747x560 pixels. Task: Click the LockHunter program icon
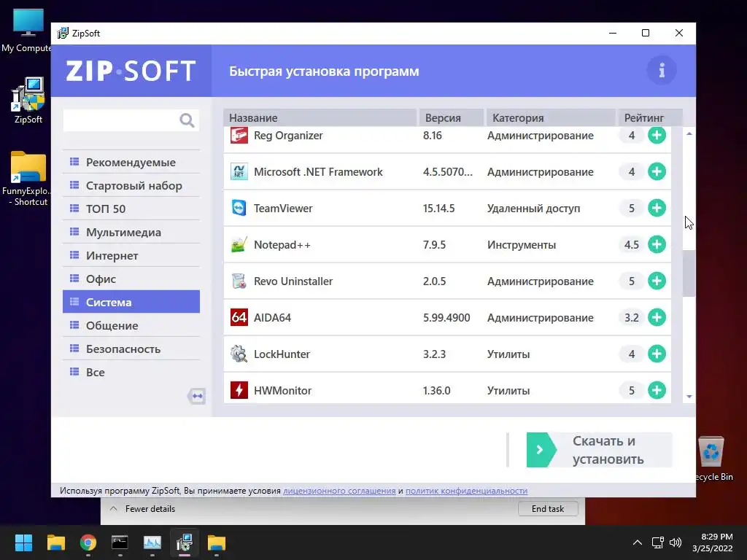(239, 354)
